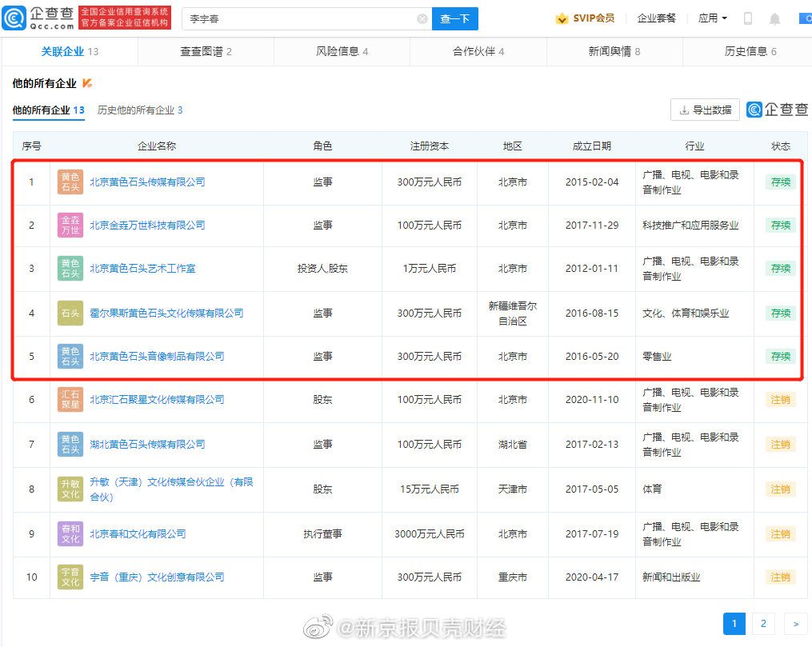Image resolution: width=812 pixels, height=647 pixels.
Task: Click the 企查查 logo beside export button
Action: [778, 110]
